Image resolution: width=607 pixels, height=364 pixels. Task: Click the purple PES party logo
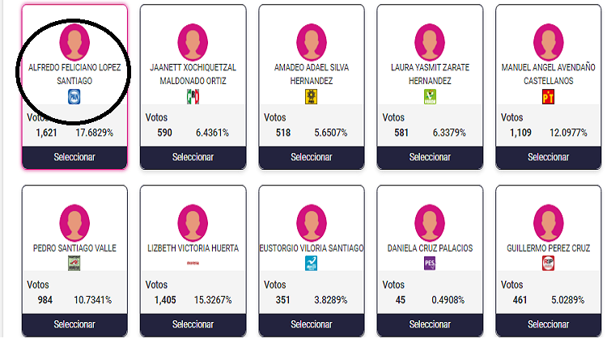pyautogui.click(x=430, y=264)
